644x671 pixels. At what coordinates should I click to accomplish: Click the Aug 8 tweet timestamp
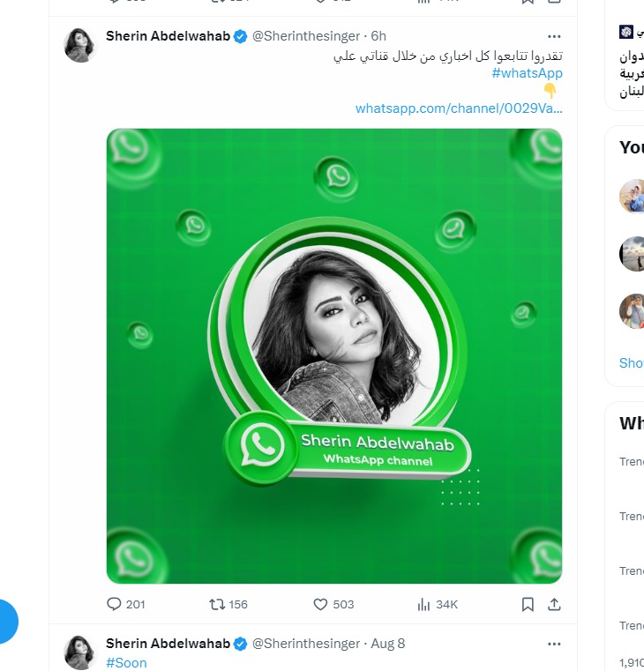[x=388, y=644]
